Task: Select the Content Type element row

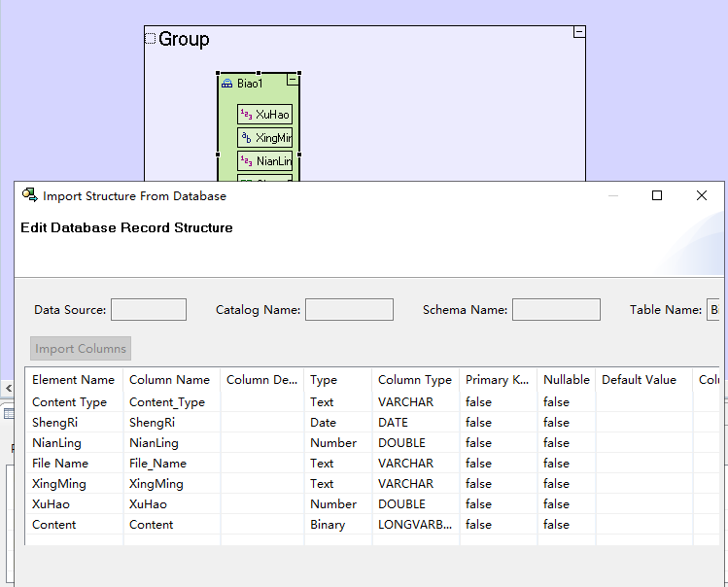Action: (x=372, y=401)
